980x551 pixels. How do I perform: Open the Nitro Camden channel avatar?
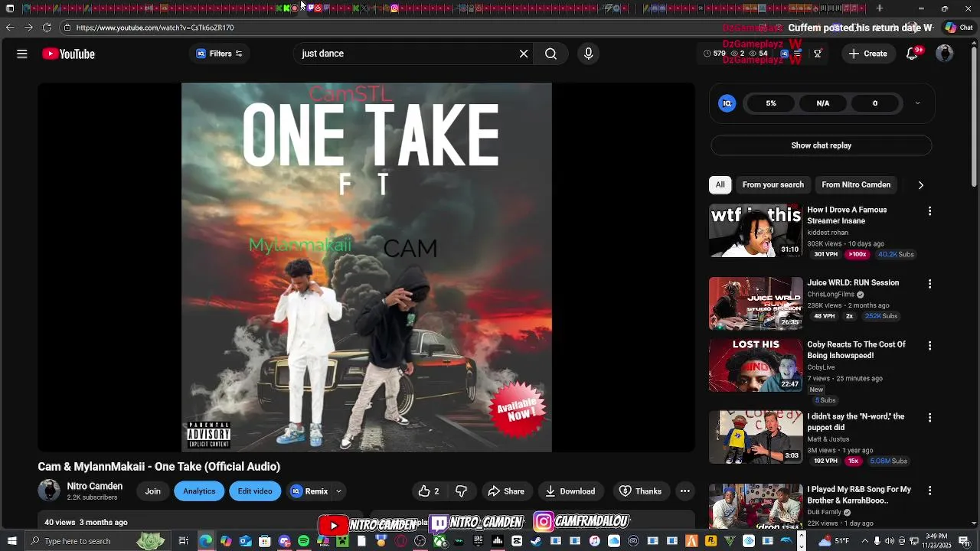tap(49, 491)
